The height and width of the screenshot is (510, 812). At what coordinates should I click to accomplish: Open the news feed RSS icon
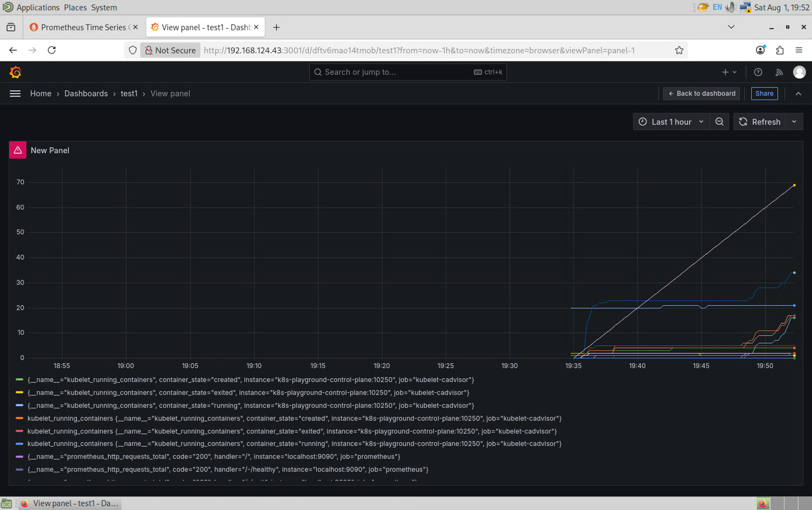[779, 72]
